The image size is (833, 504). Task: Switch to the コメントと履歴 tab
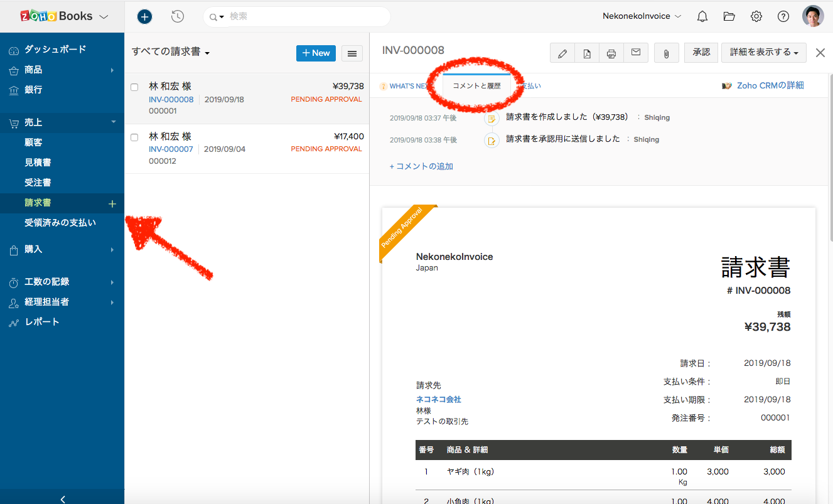point(476,86)
